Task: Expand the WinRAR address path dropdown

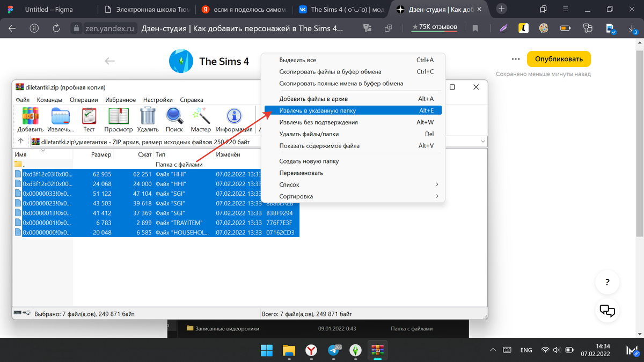Action: pyautogui.click(x=482, y=142)
